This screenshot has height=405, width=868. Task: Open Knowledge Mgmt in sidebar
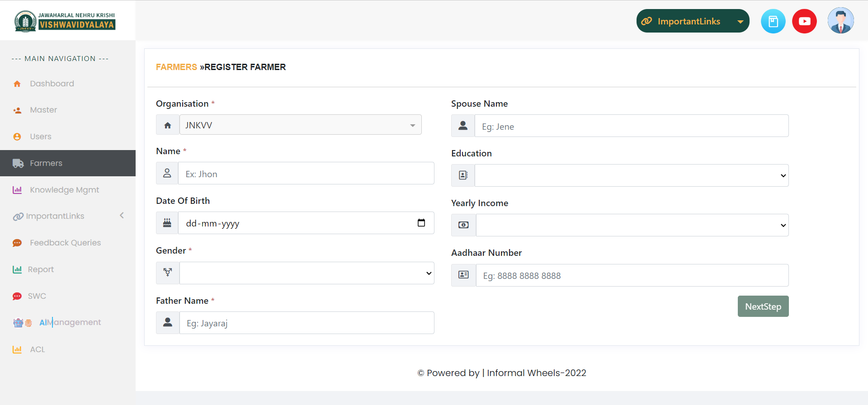[x=68, y=190]
